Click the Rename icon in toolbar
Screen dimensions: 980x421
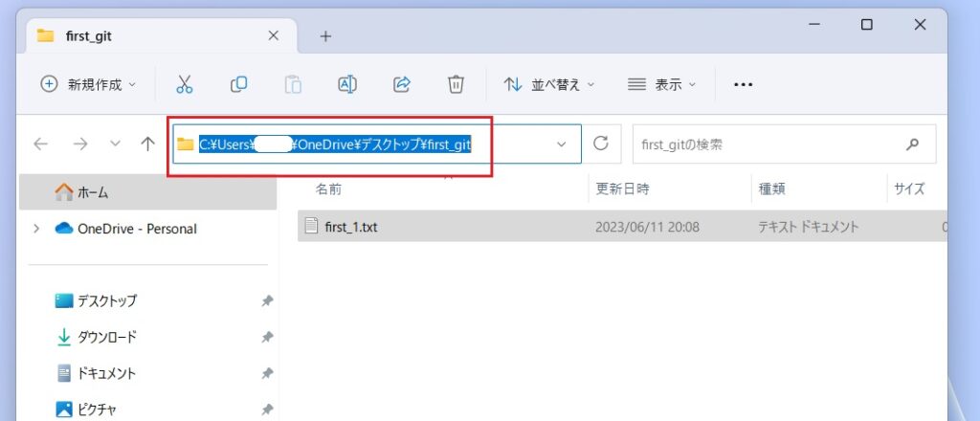pyautogui.click(x=347, y=84)
